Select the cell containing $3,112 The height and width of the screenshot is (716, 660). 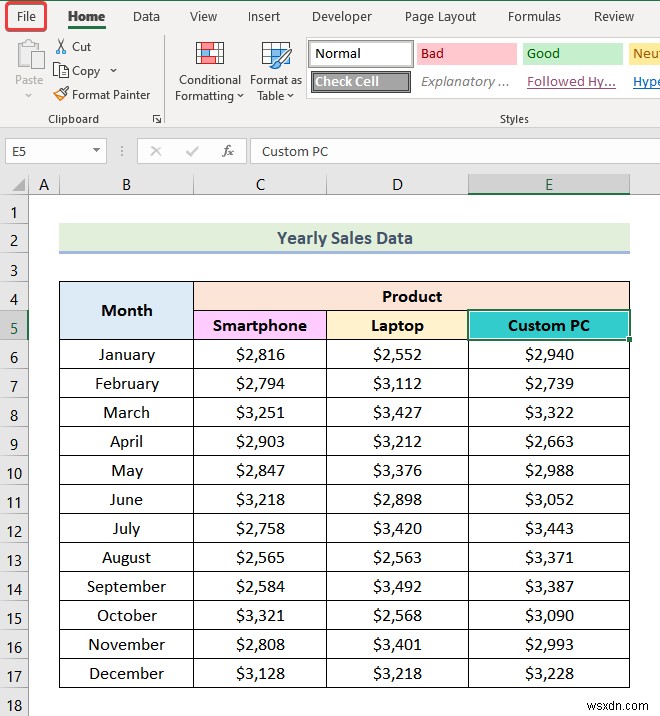tap(397, 383)
